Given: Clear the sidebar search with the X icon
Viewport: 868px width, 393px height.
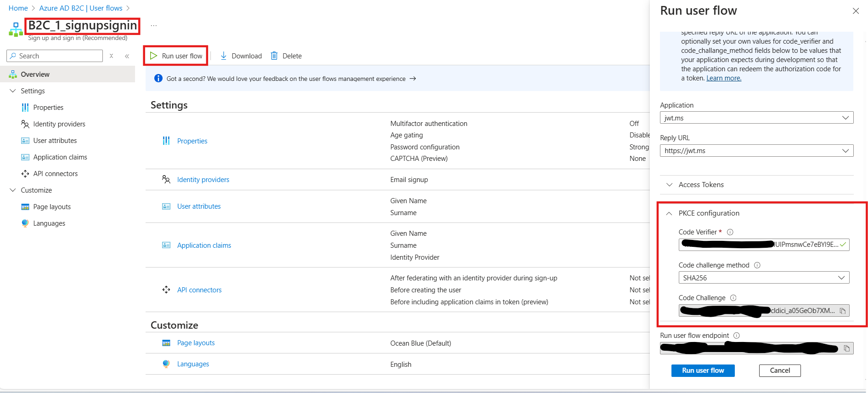Looking at the screenshot, I should pyautogui.click(x=111, y=56).
